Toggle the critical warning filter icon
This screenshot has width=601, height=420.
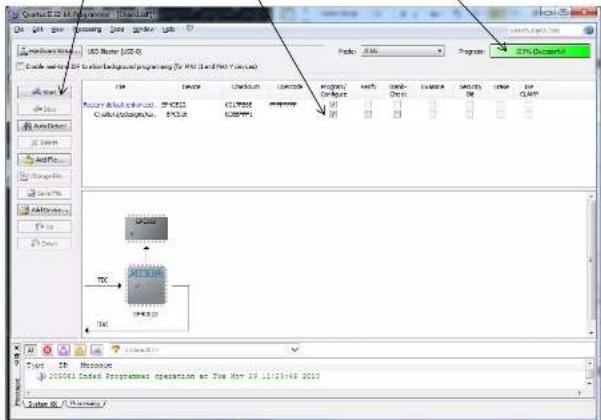point(64,349)
